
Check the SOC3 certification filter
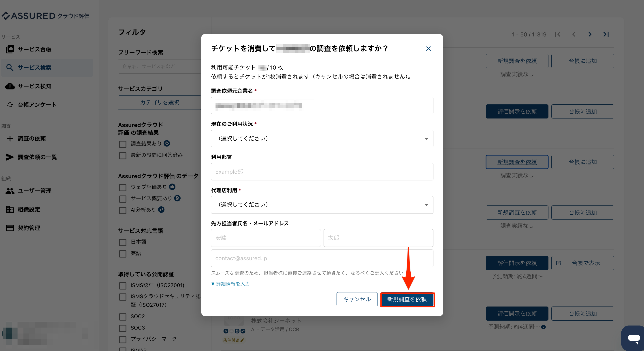[122, 328]
